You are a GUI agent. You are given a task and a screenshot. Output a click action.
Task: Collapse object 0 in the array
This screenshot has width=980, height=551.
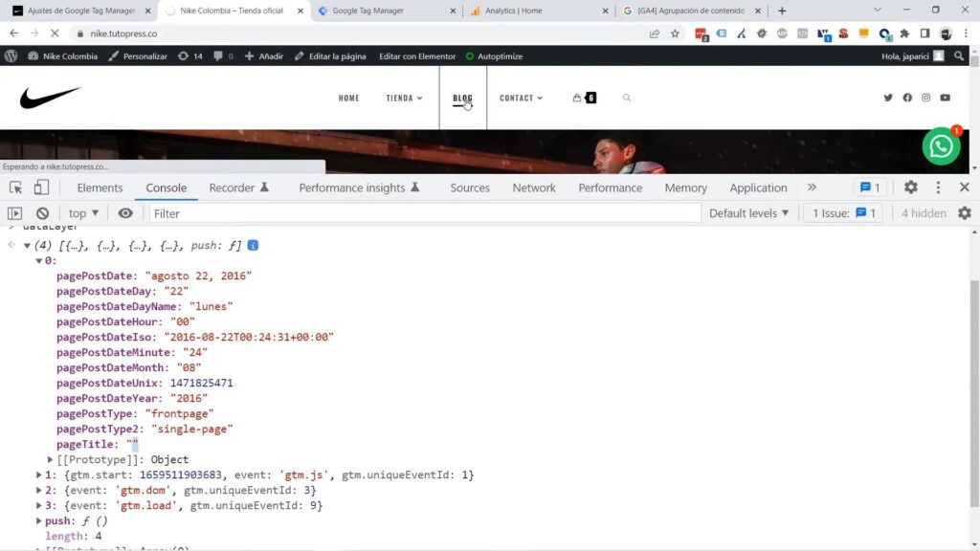click(x=38, y=260)
